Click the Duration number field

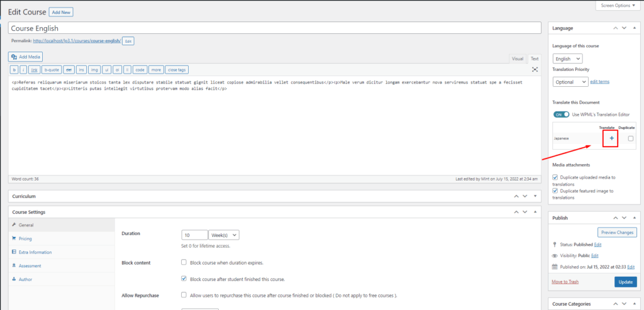click(195, 235)
